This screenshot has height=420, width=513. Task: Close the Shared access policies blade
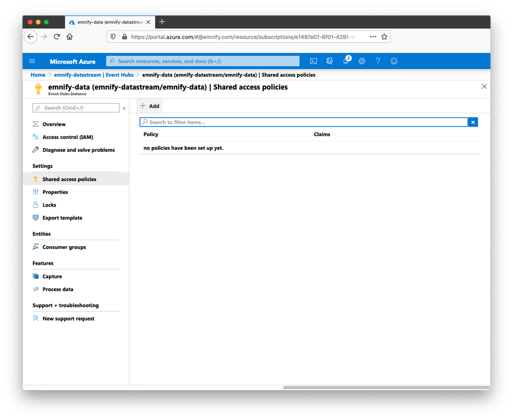[x=484, y=86]
